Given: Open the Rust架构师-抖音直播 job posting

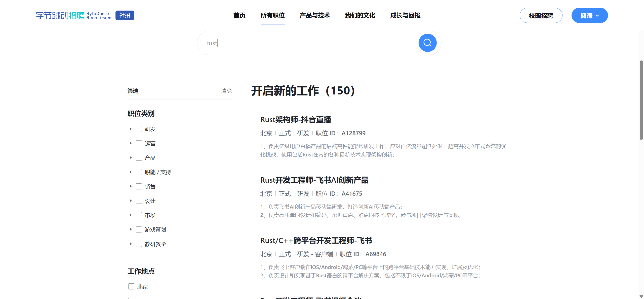Looking at the screenshot, I should click(296, 120).
